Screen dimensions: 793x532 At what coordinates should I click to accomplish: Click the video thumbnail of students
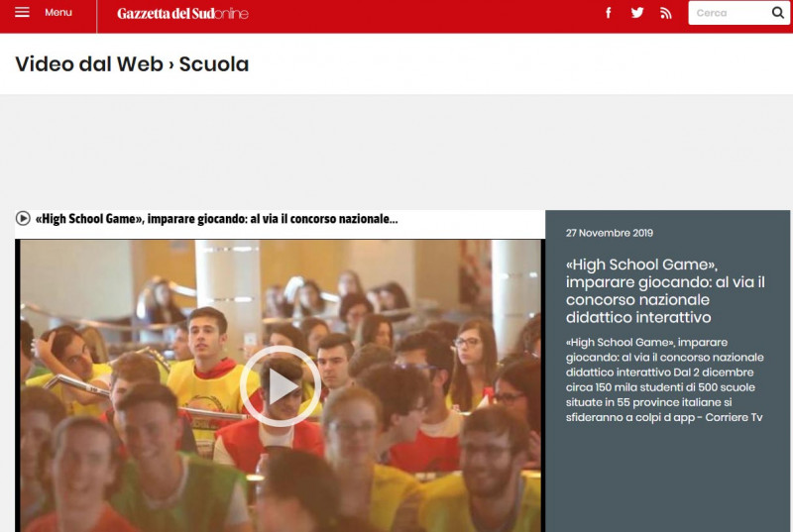pos(280,385)
